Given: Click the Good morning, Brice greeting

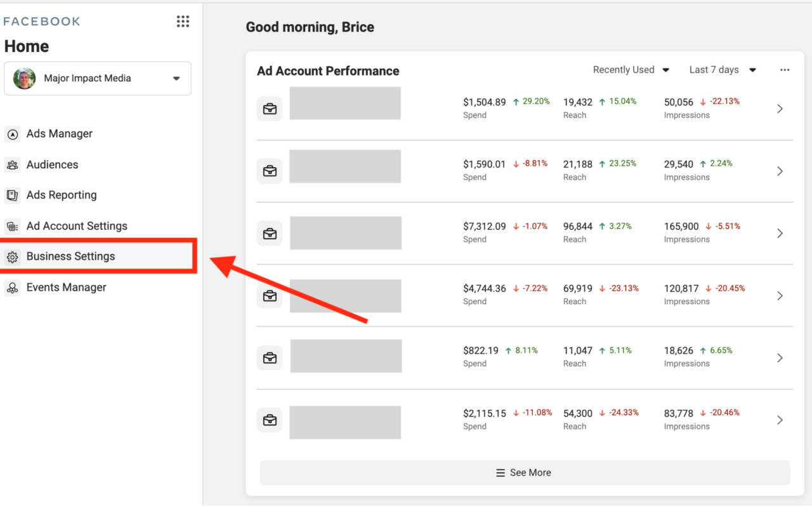Looking at the screenshot, I should (310, 27).
